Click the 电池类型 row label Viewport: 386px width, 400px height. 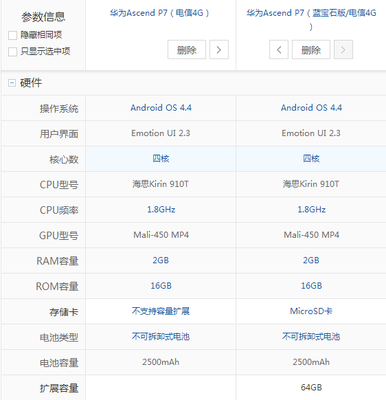[x=59, y=338]
